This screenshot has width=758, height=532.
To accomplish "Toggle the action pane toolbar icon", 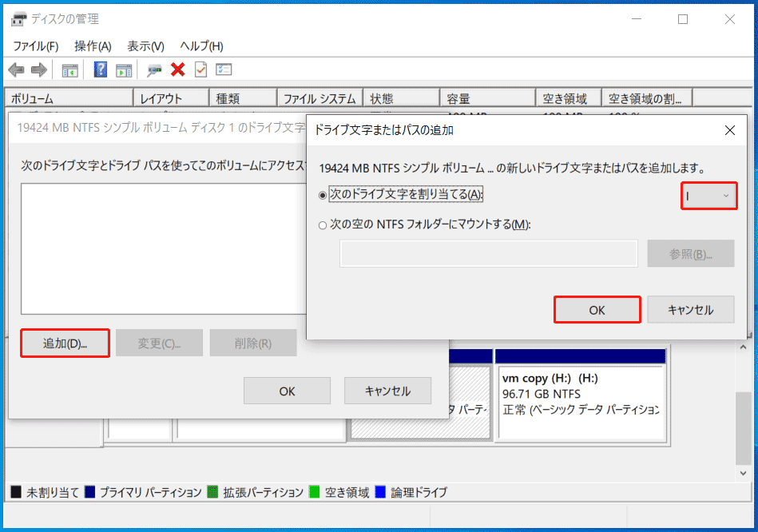I will point(124,70).
